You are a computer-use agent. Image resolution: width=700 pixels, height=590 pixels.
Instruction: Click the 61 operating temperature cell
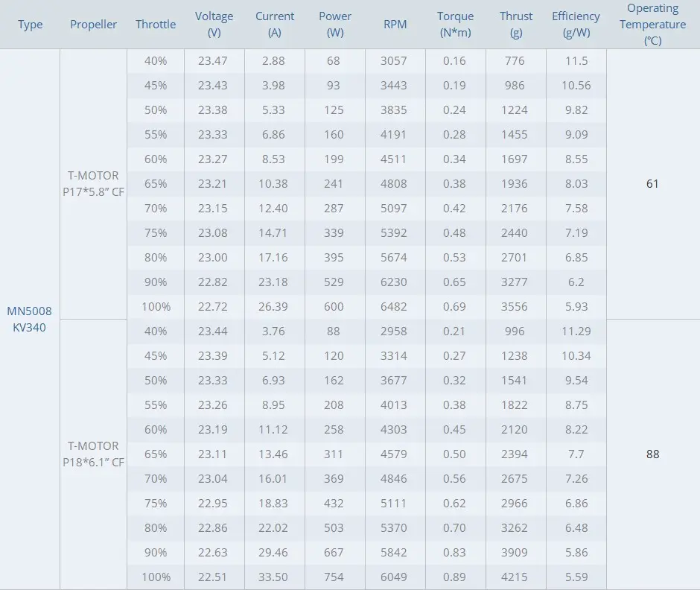coord(652,184)
